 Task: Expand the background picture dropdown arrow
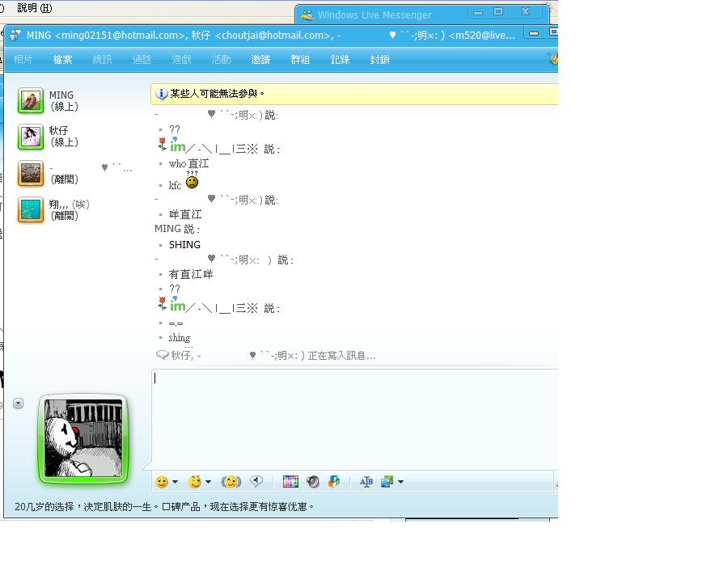coord(400,482)
